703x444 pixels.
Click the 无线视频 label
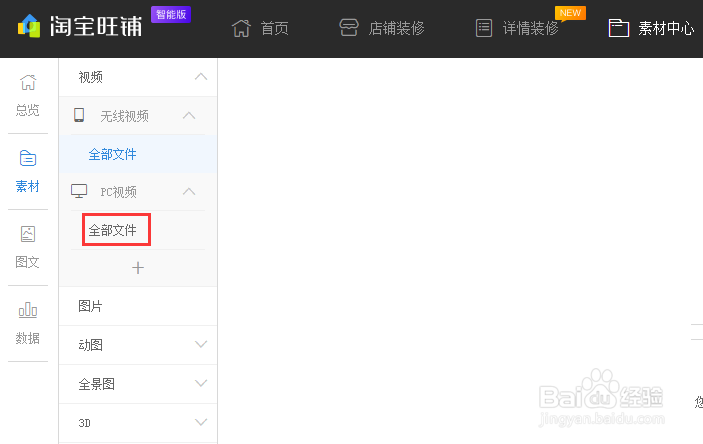[125, 116]
